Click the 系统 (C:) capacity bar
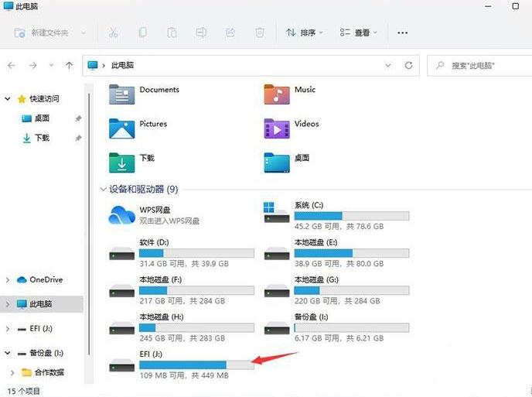The image size is (532, 397). [x=352, y=216]
